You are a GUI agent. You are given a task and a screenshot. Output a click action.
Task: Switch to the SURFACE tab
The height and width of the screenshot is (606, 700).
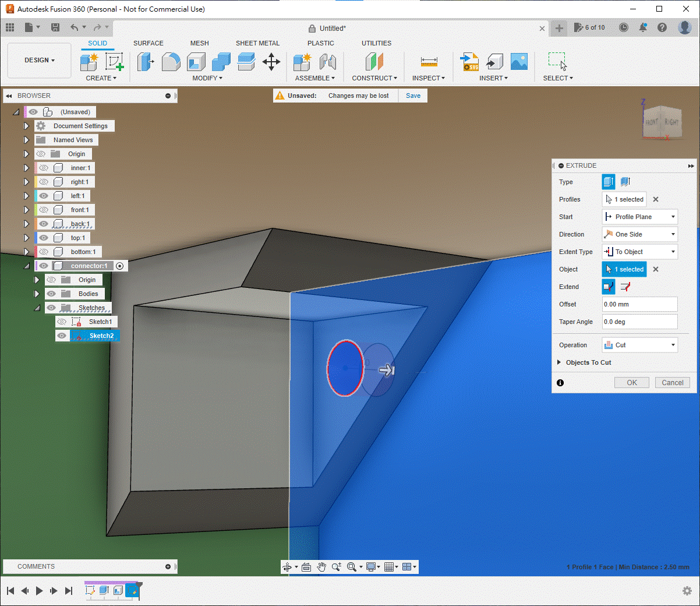[x=148, y=43]
